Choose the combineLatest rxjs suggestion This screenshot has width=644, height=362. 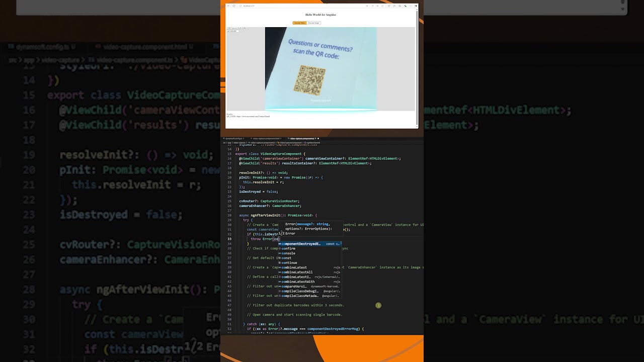310,267
